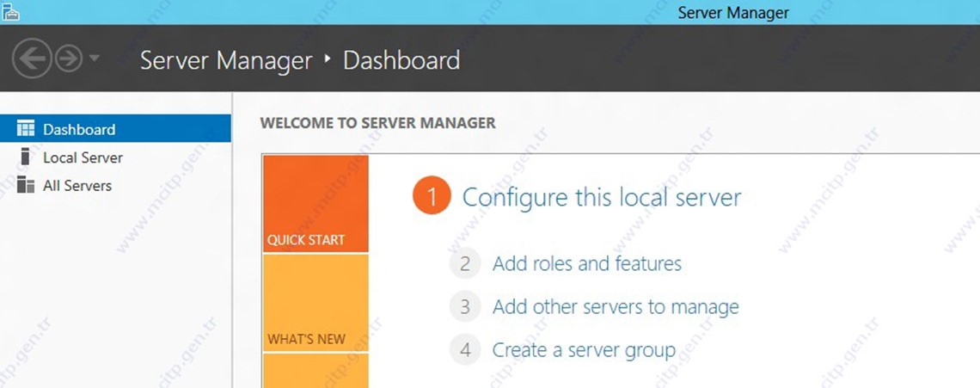Click the Server Manager breadcrumb text
Viewport: 980px width, 388px height.
[x=226, y=61]
